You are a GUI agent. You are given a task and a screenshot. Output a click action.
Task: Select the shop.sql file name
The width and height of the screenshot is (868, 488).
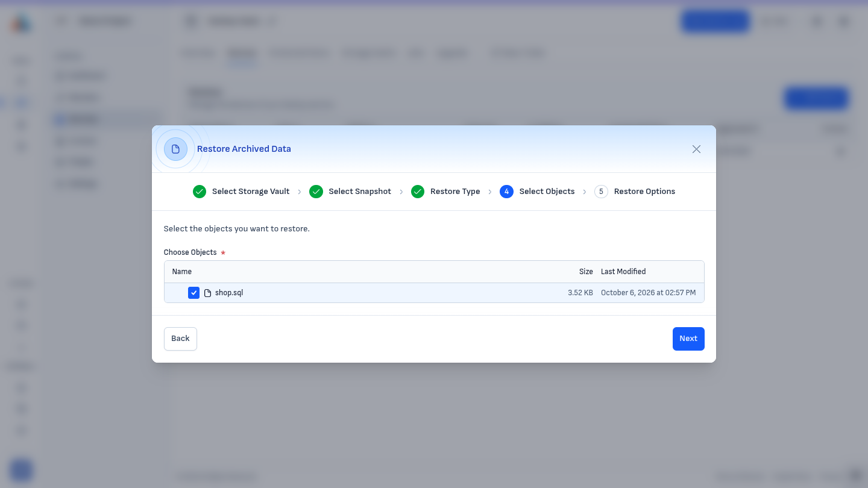coord(229,293)
